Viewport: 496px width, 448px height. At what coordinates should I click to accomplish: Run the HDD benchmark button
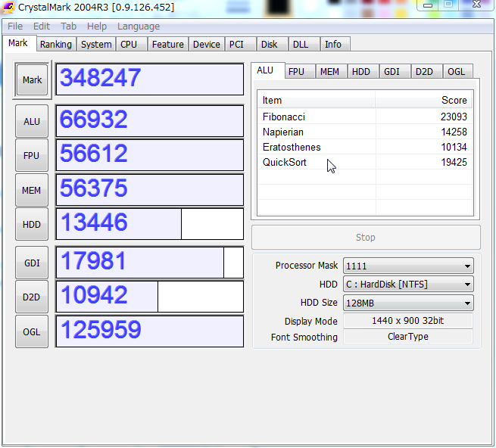pos(32,225)
